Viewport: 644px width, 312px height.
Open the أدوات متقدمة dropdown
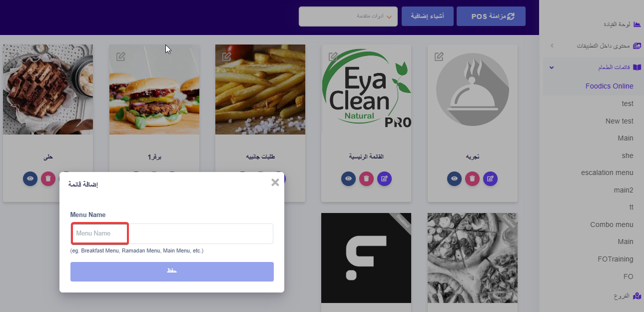tap(348, 16)
